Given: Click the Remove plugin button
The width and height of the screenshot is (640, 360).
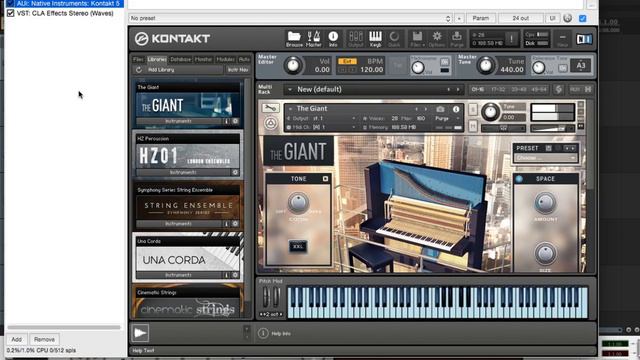Looking at the screenshot, I should 44,339.
